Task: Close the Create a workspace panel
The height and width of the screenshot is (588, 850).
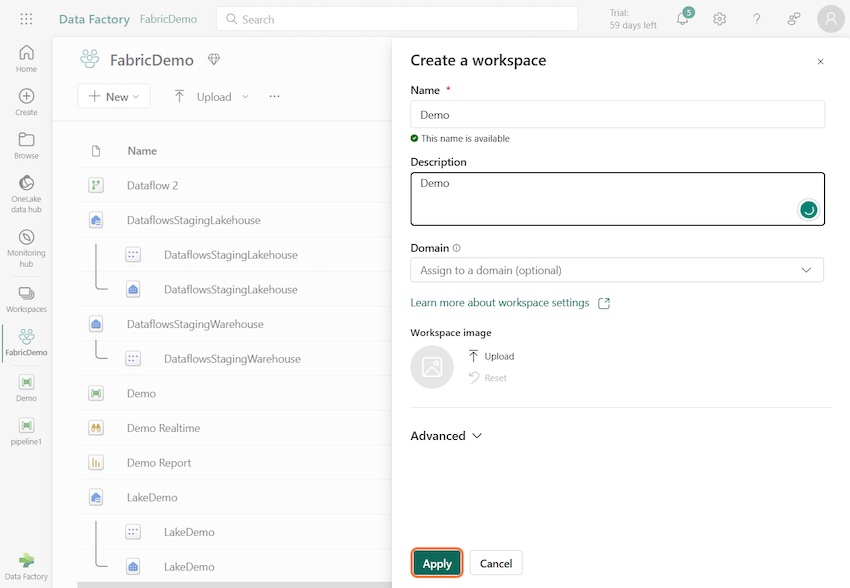Action: 820,61
